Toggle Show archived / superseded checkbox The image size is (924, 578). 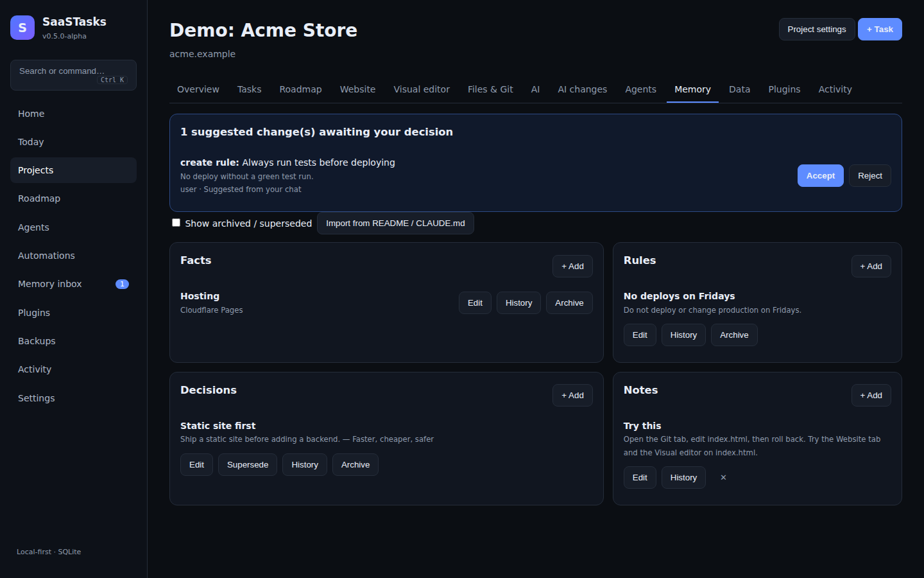pos(176,223)
